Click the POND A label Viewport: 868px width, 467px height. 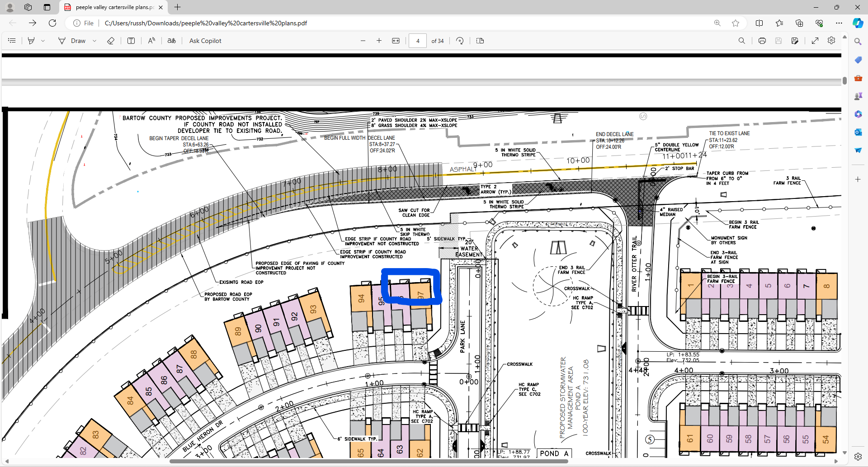554,453
